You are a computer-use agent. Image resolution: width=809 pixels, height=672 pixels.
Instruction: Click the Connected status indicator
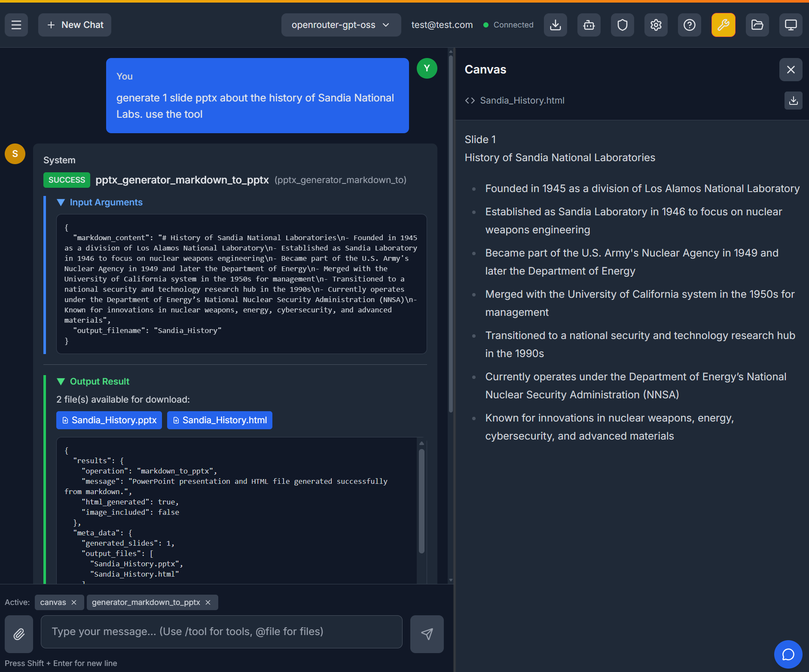509,25
